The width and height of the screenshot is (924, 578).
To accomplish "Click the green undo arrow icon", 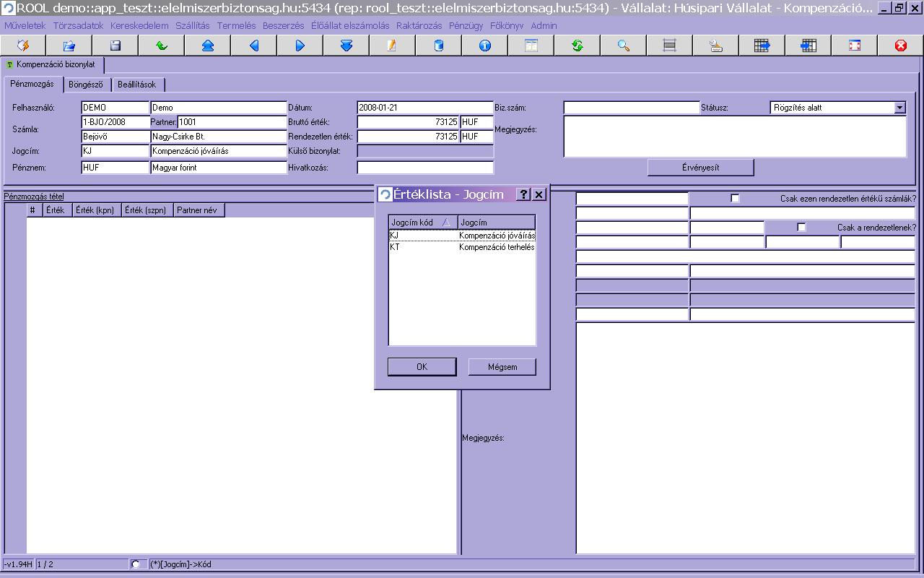I will (x=161, y=46).
